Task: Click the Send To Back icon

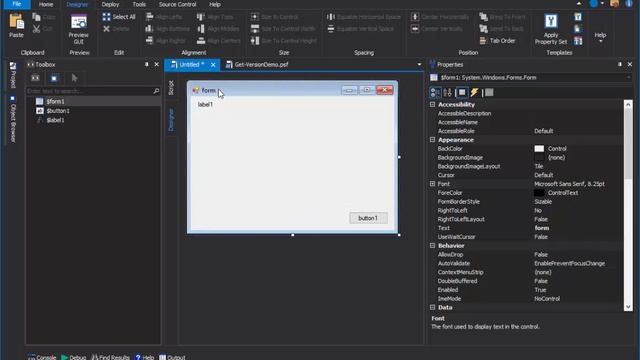Action: pos(483,29)
